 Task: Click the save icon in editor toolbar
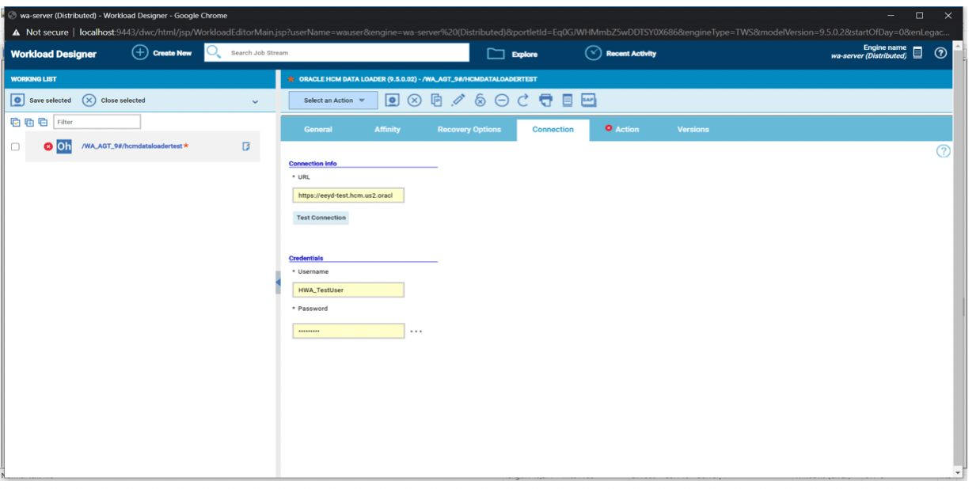pos(392,100)
